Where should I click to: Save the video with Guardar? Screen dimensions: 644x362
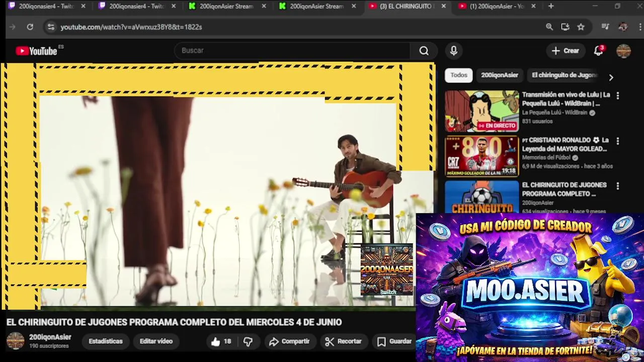click(394, 341)
